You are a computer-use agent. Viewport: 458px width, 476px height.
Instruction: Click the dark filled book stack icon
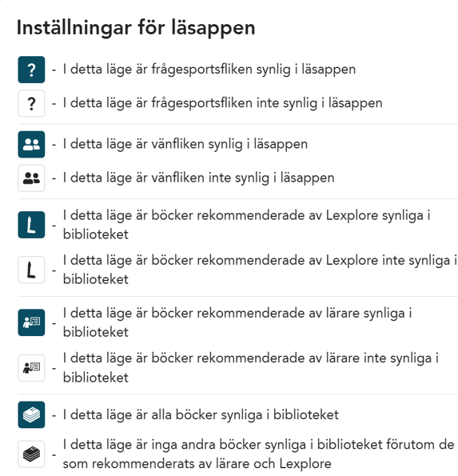pos(31,414)
